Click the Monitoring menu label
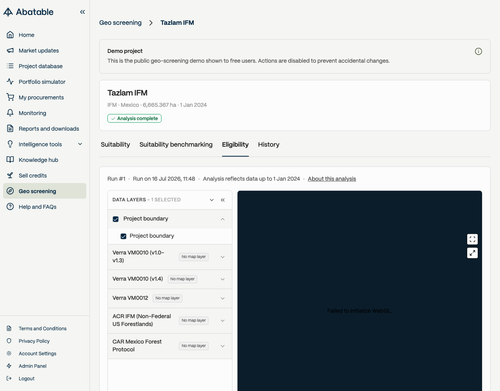Image resolution: width=500 pixels, height=391 pixels. (x=32, y=113)
